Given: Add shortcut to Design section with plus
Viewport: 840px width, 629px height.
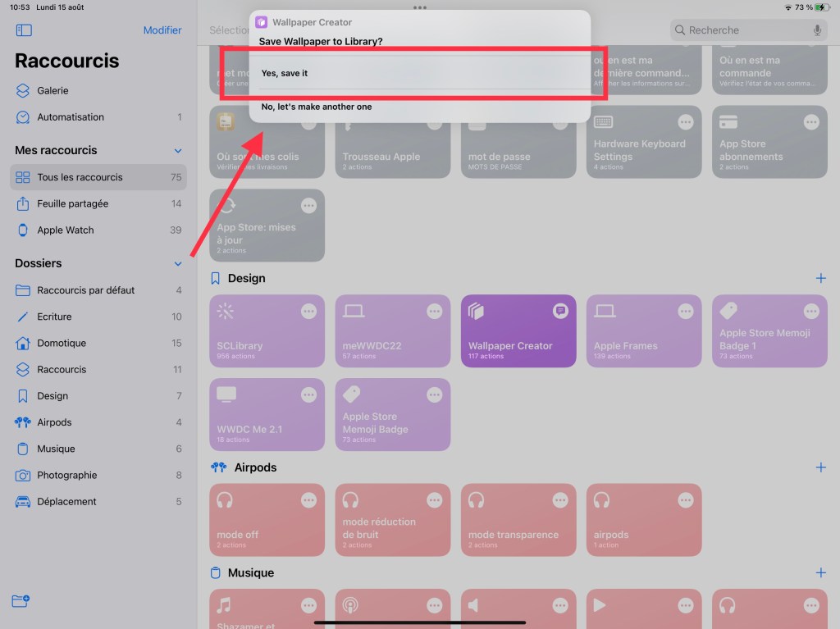Looking at the screenshot, I should [x=820, y=279].
